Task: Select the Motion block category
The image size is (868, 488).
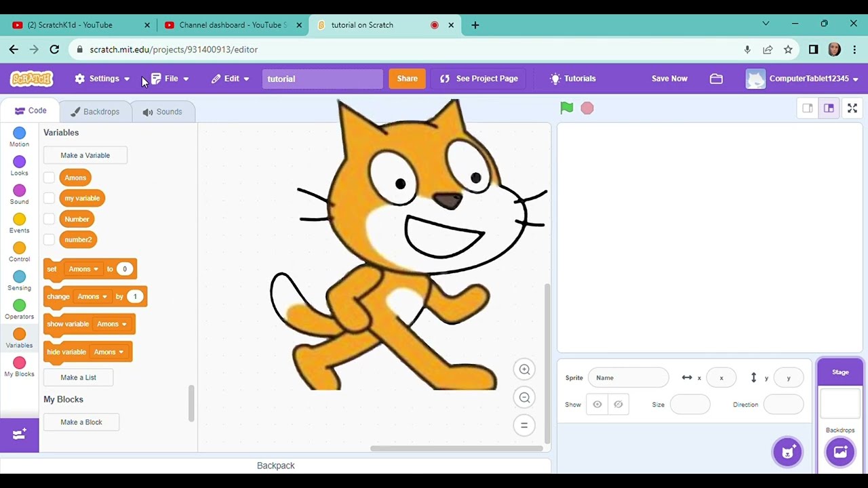Action: (19, 138)
